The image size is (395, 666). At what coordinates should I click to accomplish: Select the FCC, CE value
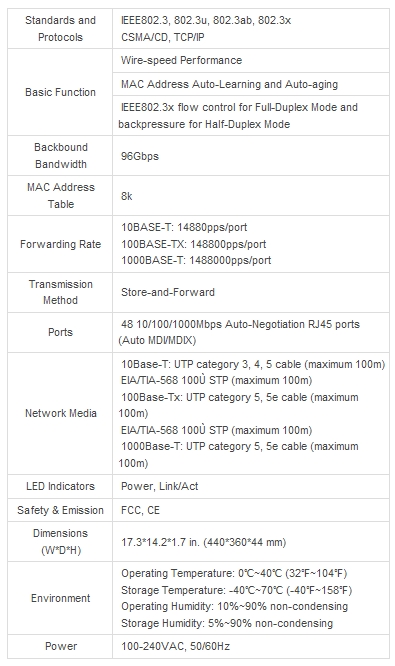140,510
